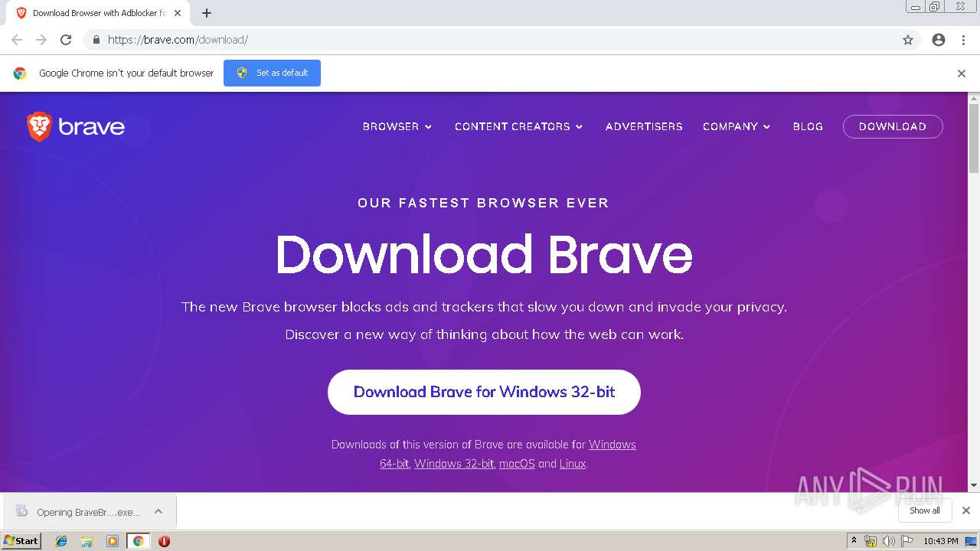Open the Windows Start menu

coord(21,541)
